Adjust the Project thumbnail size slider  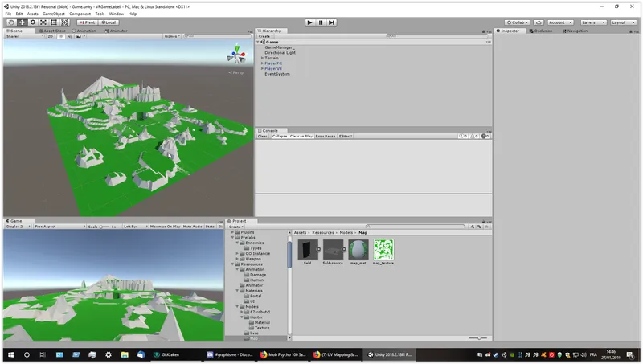click(x=477, y=337)
